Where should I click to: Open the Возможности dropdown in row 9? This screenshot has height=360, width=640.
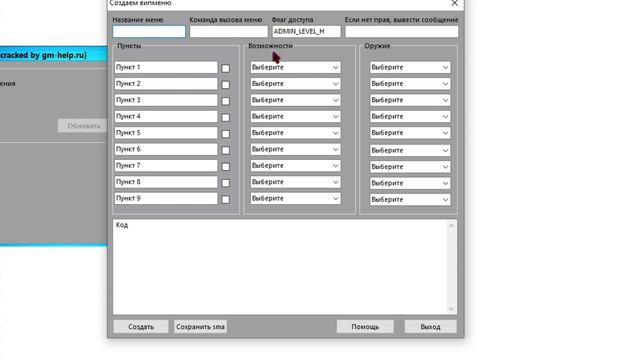point(296,198)
